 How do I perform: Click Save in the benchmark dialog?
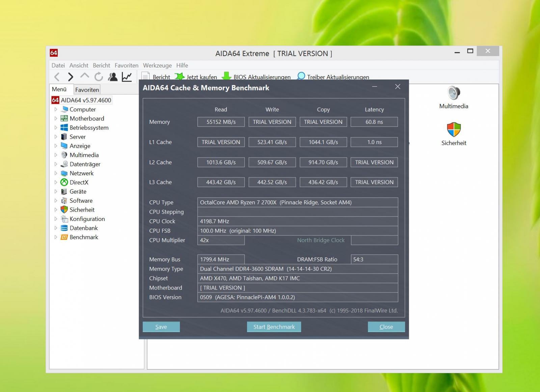[x=161, y=327]
